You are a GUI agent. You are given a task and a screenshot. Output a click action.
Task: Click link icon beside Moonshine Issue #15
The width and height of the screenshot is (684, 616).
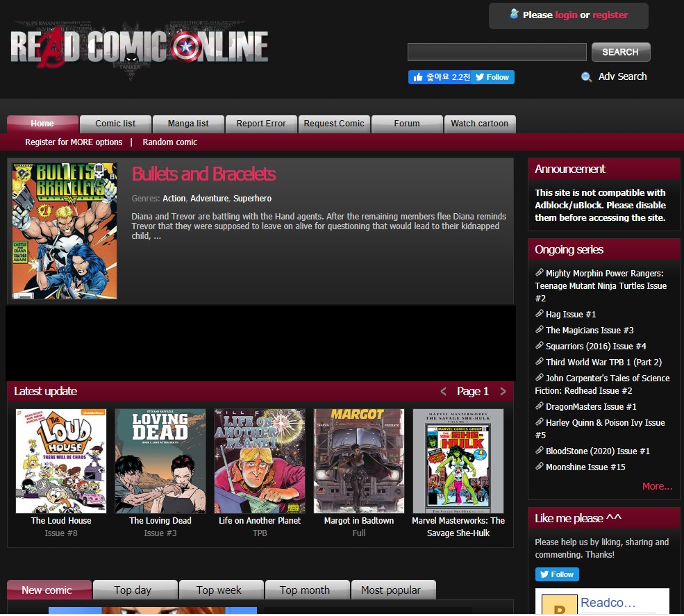point(540,466)
